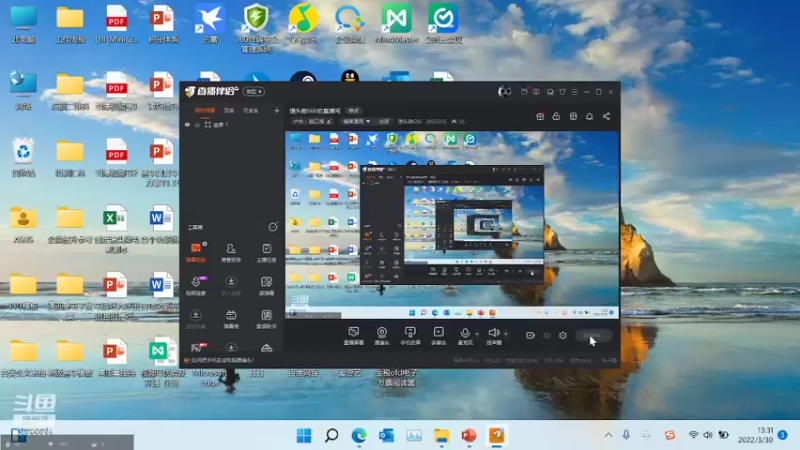
Task: Open the 多人连麦 download tool
Action: 231,286
